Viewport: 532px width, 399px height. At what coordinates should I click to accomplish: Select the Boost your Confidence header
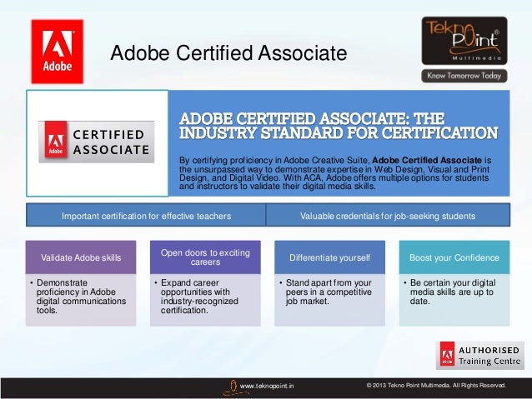click(454, 257)
